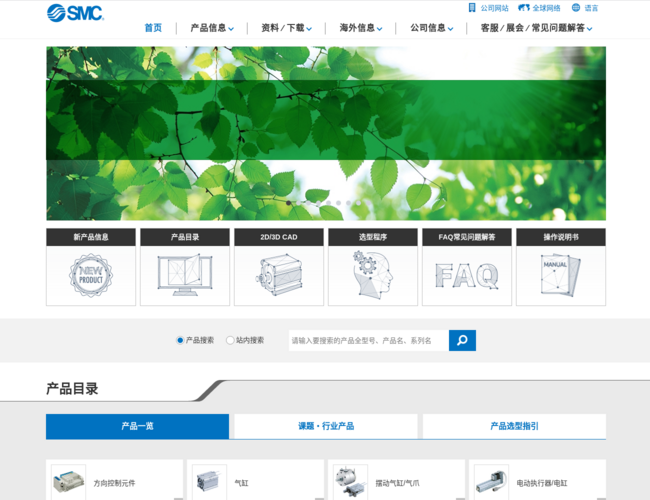The image size is (650, 500).
Task: Switch to the 课题・行业产品 tab
Action: 326,426
